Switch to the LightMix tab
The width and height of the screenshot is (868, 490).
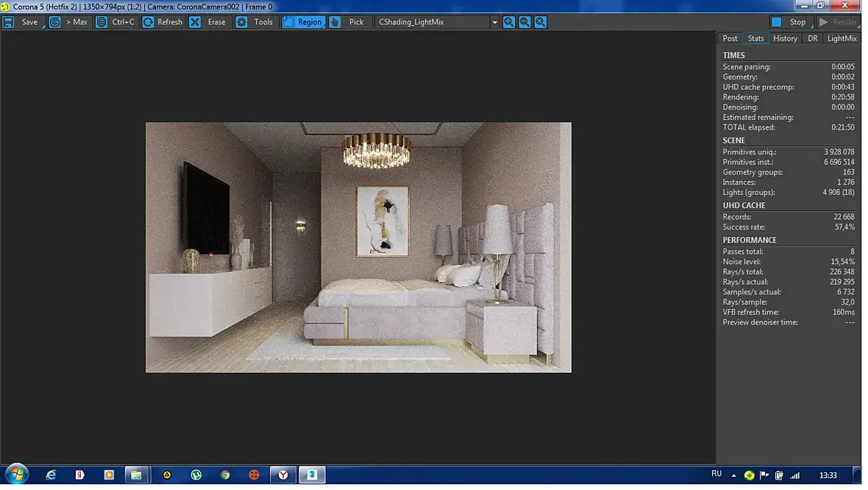pos(842,38)
